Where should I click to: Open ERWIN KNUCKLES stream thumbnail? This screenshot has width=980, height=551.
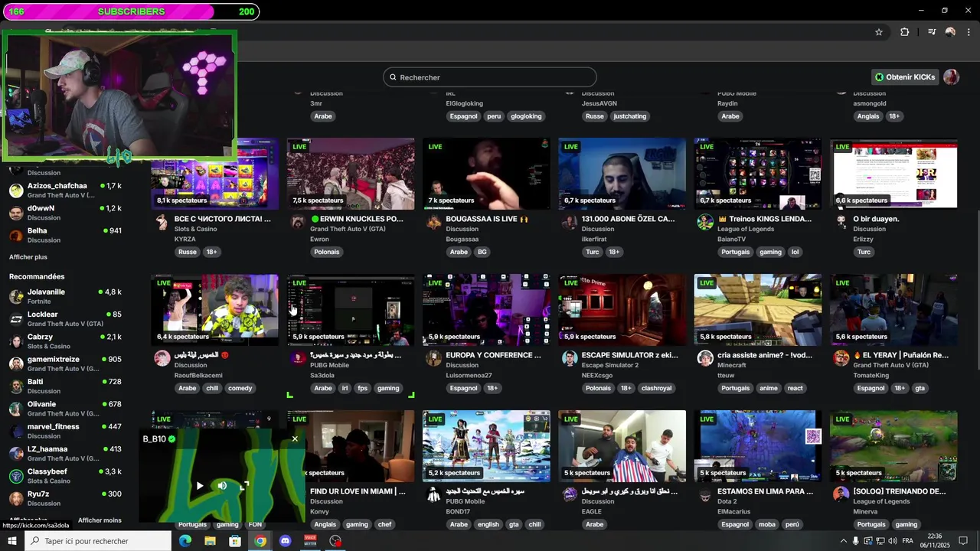point(351,174)
